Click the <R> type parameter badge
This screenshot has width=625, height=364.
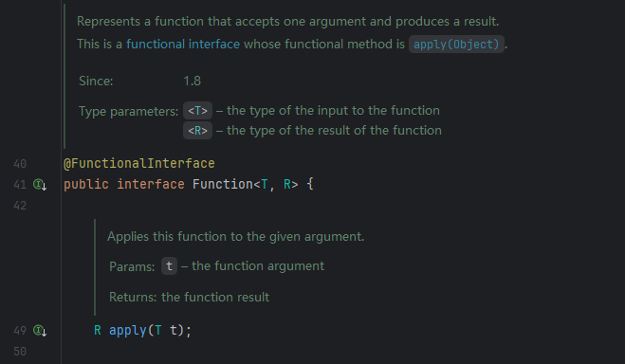[197, 130]
